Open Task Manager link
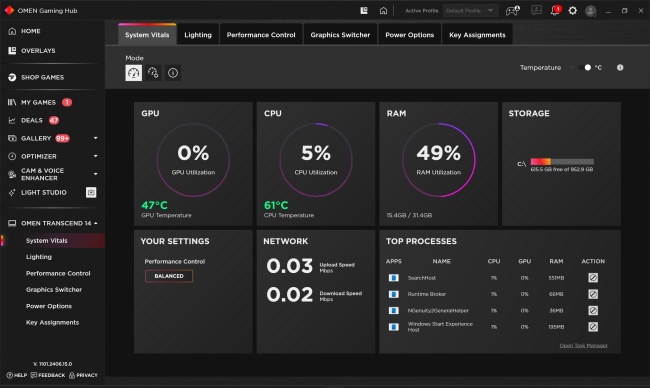This screenshot has height=388, width=650. click(x=583, y=345)
